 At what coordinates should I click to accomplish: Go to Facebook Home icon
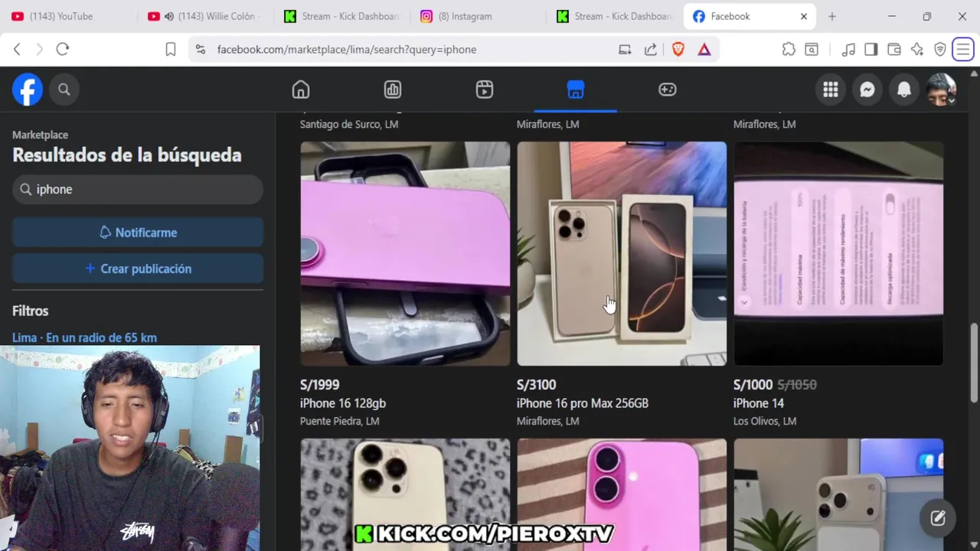point(301,90)
